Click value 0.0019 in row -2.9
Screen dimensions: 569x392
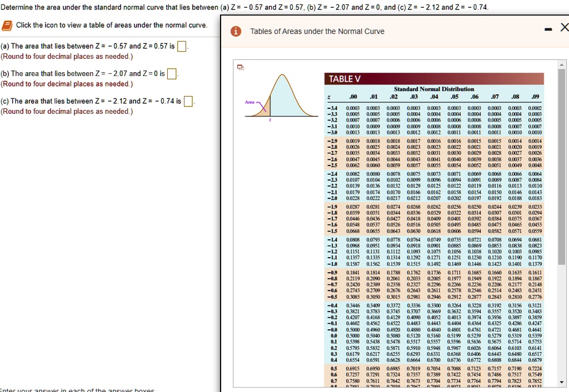point(353,140)
